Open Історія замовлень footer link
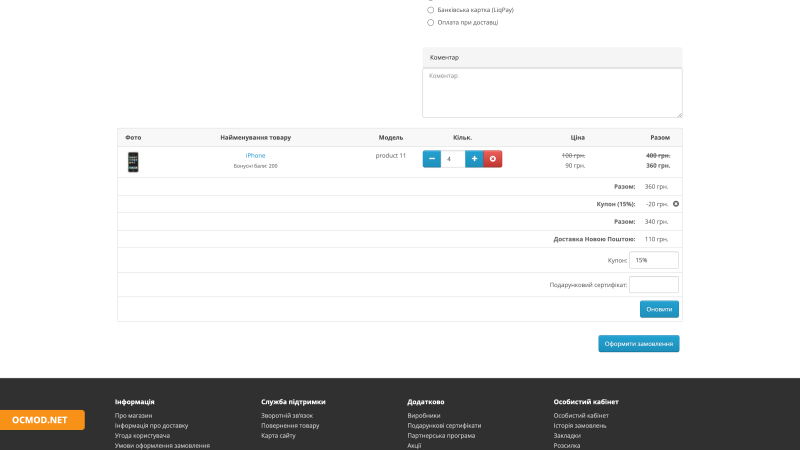 [x=580, y=426]
